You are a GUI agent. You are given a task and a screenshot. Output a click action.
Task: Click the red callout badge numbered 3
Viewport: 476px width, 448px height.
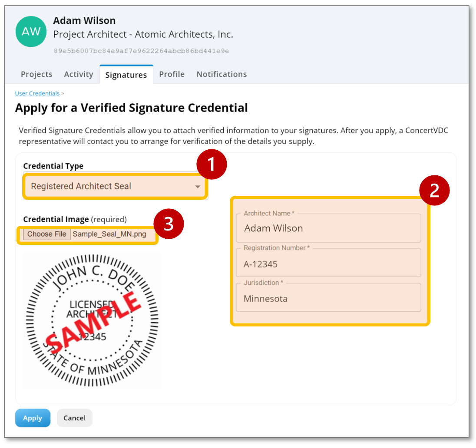coord(169,224)
